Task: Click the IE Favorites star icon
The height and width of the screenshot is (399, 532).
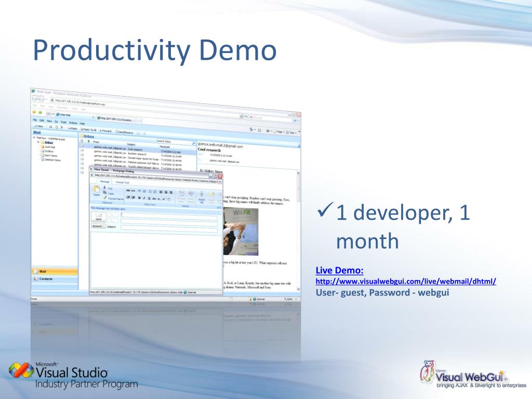Action: (34, 112)
